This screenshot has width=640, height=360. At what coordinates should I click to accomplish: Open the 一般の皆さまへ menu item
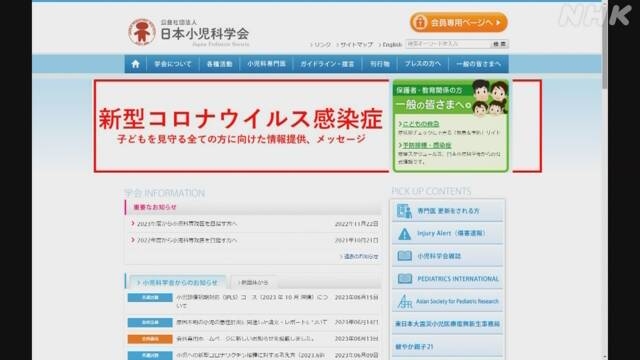pyautogui.click(x=478, y=64)
